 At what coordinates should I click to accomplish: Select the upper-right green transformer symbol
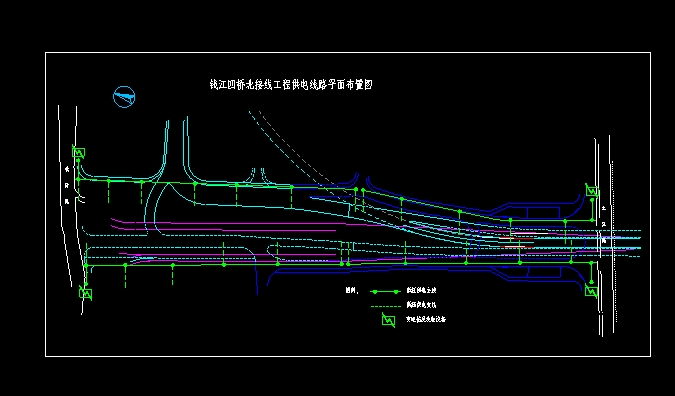click(x=592, y=191)
